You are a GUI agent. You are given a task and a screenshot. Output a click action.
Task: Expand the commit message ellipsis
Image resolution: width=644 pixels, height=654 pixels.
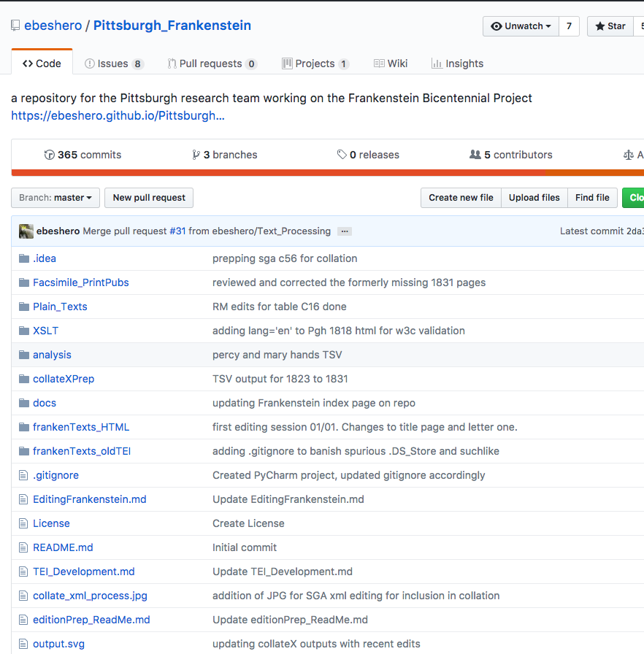pos(345,231)
